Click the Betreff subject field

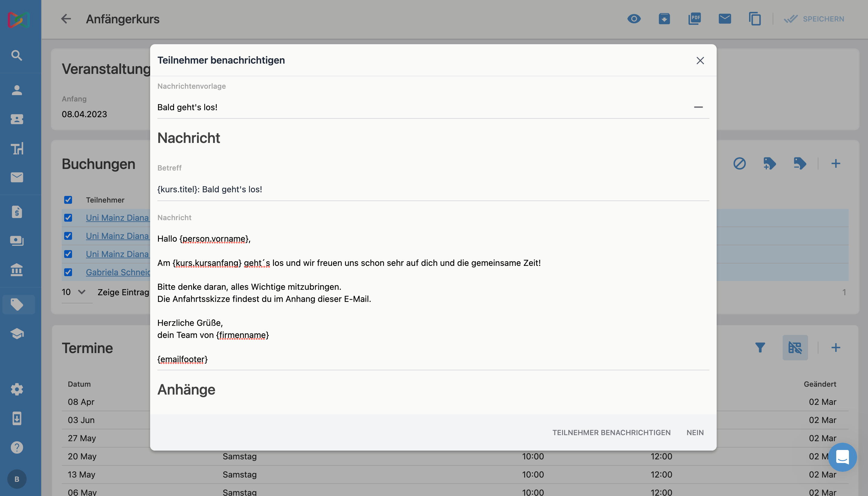point(432,190)
